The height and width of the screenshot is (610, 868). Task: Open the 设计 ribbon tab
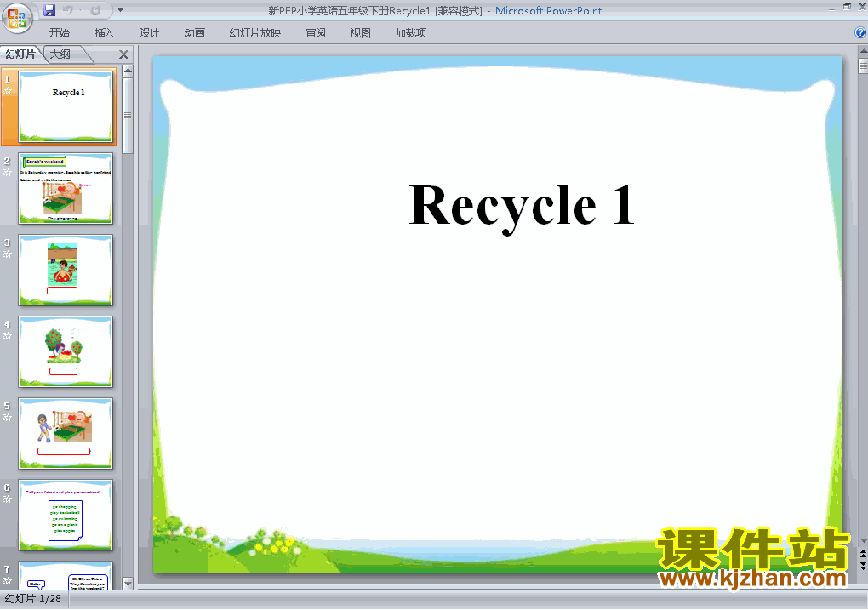[x=149, y=32]
